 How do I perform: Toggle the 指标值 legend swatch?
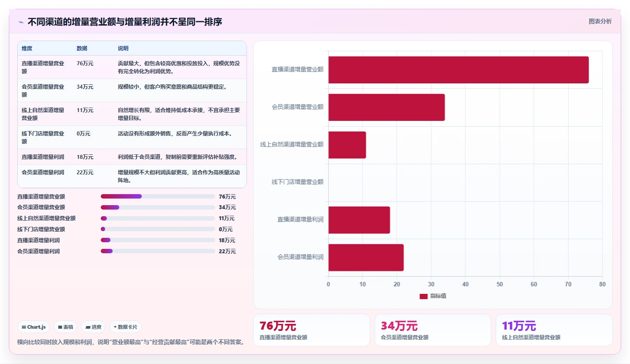(423, 296)
